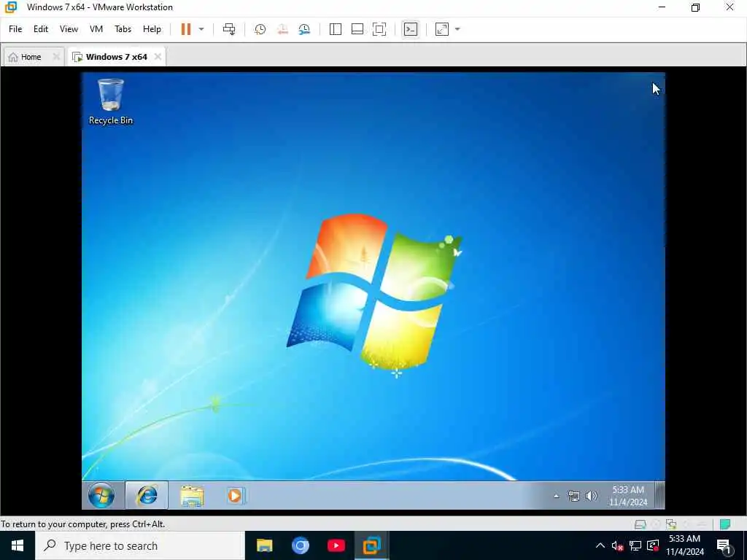The image size is (747, 560).
Task: Click the Type here to search box
Action: click(x=139, y=545)
